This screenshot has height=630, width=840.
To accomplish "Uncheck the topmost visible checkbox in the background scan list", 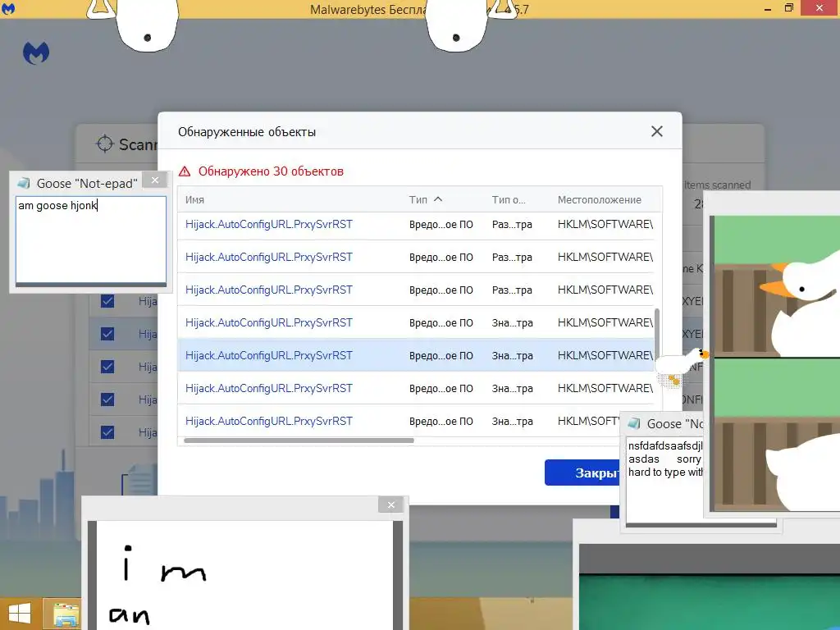I will 107,301.
